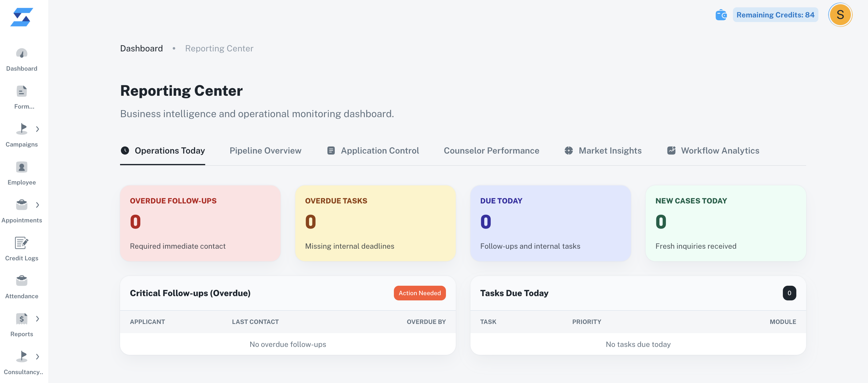868x383 pixels.
Task: Click the clock icon on Operations Today
Action: (x=125, y=151)
